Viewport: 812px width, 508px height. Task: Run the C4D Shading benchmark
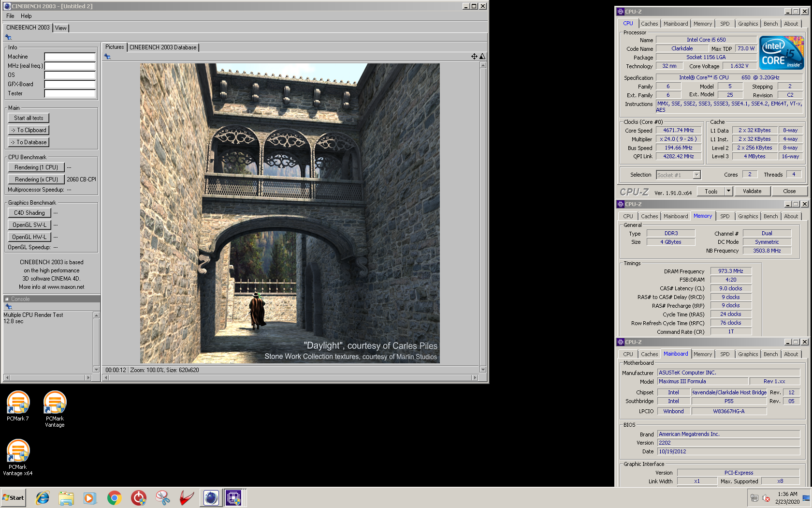click(x=29, y=213)
